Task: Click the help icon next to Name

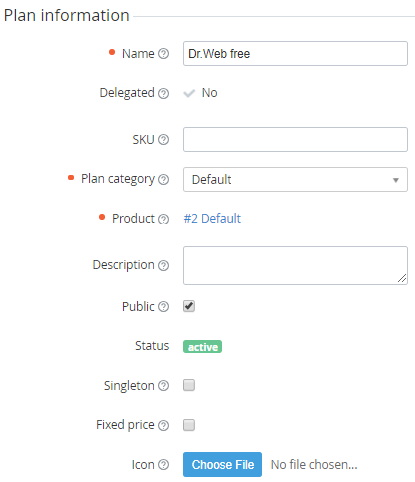Action: [x=163, y=54]
